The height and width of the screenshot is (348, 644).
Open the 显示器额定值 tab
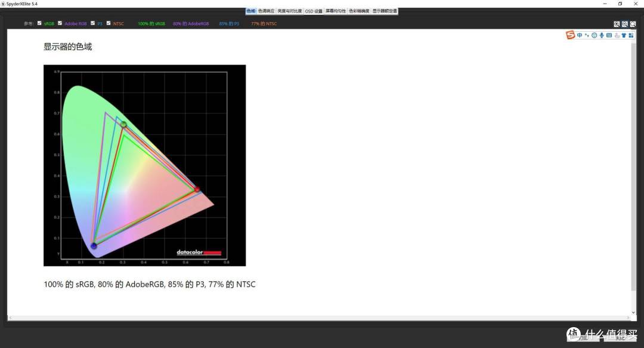[385, 11]
